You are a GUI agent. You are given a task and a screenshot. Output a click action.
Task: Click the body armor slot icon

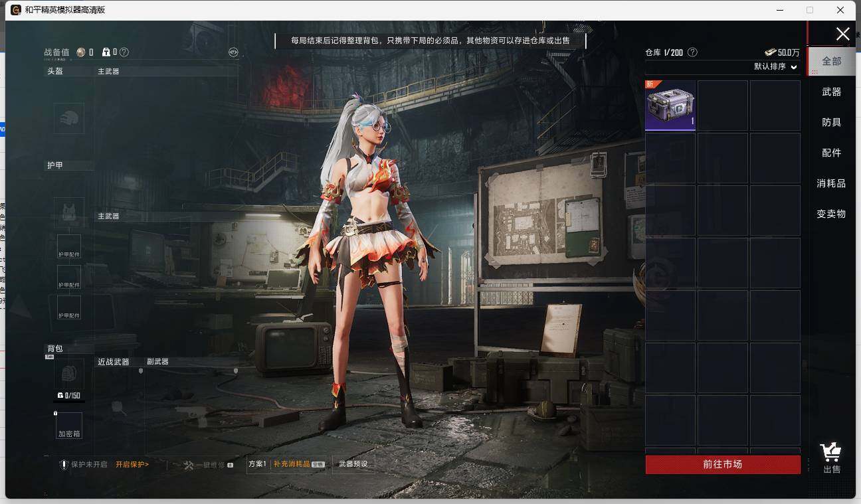click(x=69, y=212)
